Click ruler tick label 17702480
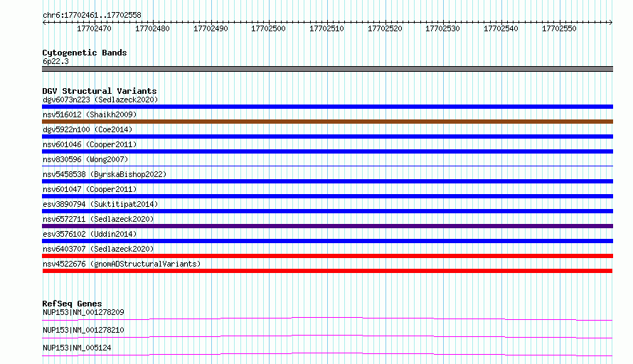 click(152, 28)
